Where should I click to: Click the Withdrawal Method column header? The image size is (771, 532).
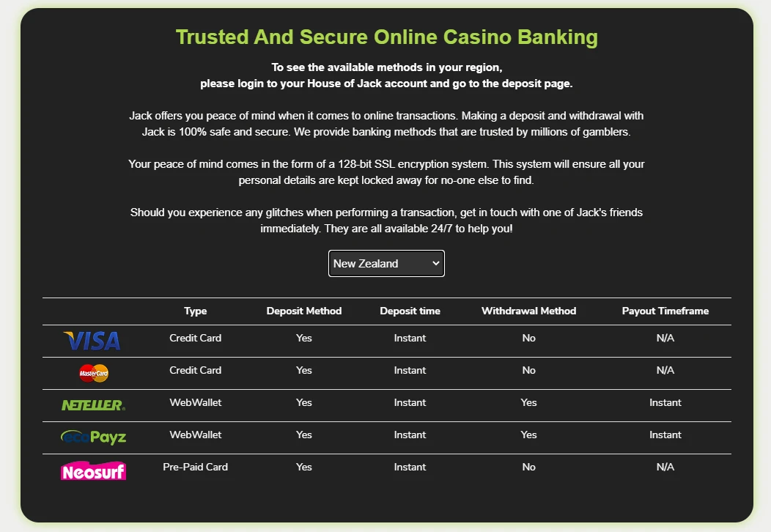point(529,311)
